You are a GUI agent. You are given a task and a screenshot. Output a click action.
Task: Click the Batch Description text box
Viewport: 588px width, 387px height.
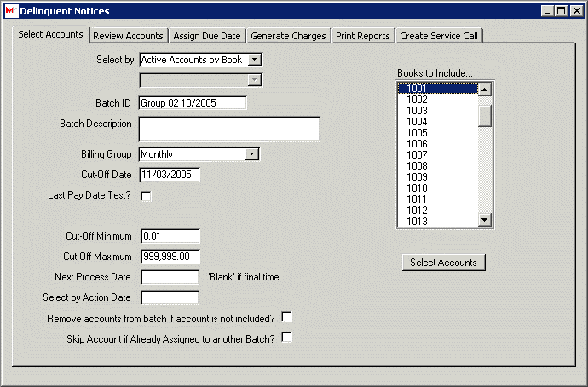pos(228,129)
